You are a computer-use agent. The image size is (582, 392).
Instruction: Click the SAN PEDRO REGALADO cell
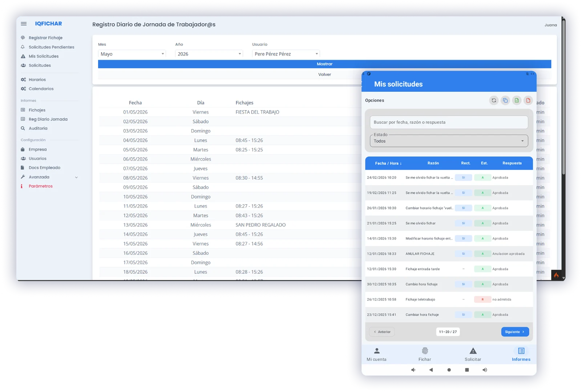click(260, 225)
